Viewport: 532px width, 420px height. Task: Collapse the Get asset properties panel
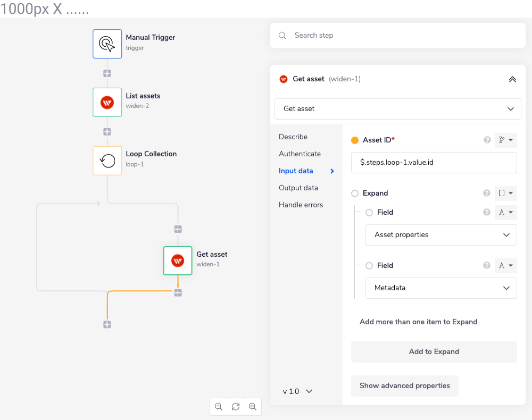tap(512, 79)
